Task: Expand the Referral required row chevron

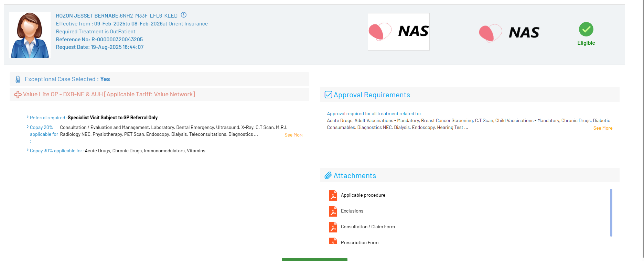Action: pyautogui.click(x=28, y=117)
